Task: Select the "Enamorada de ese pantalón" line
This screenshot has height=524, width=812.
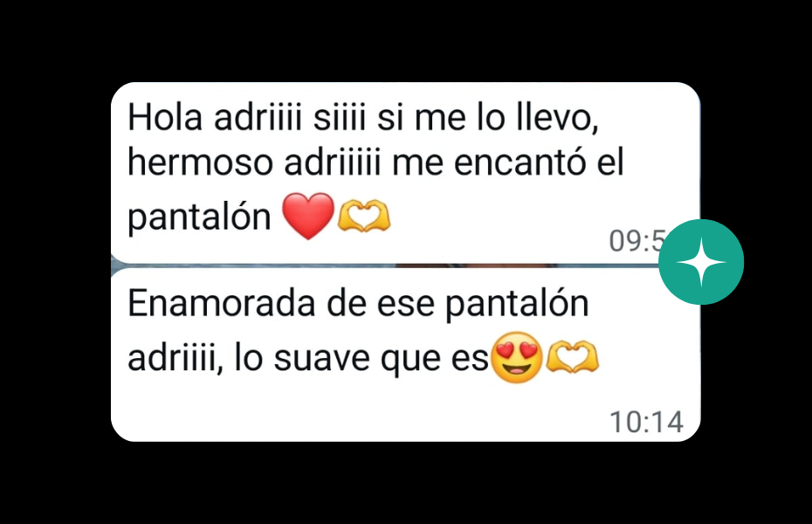Action: tap(358, 303)
